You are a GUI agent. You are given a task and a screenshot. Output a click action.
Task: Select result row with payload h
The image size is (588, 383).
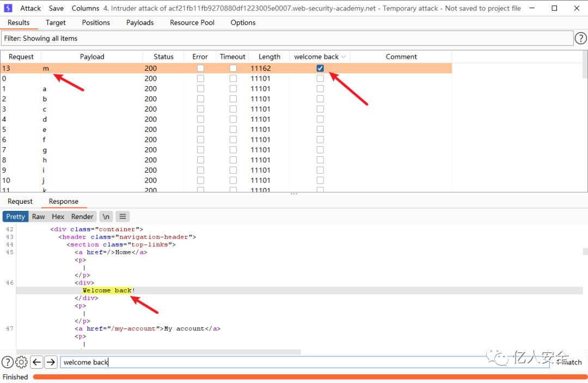[226, 160]
